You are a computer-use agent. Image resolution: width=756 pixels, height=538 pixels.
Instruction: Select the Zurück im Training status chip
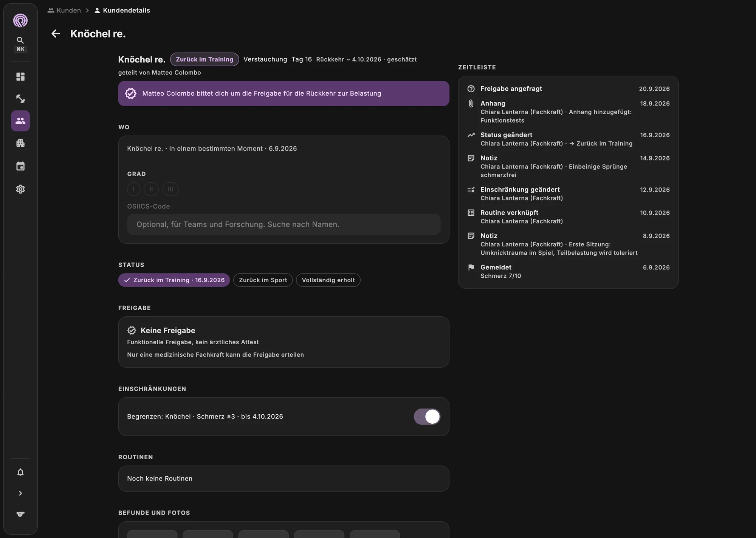click(174, 280)
